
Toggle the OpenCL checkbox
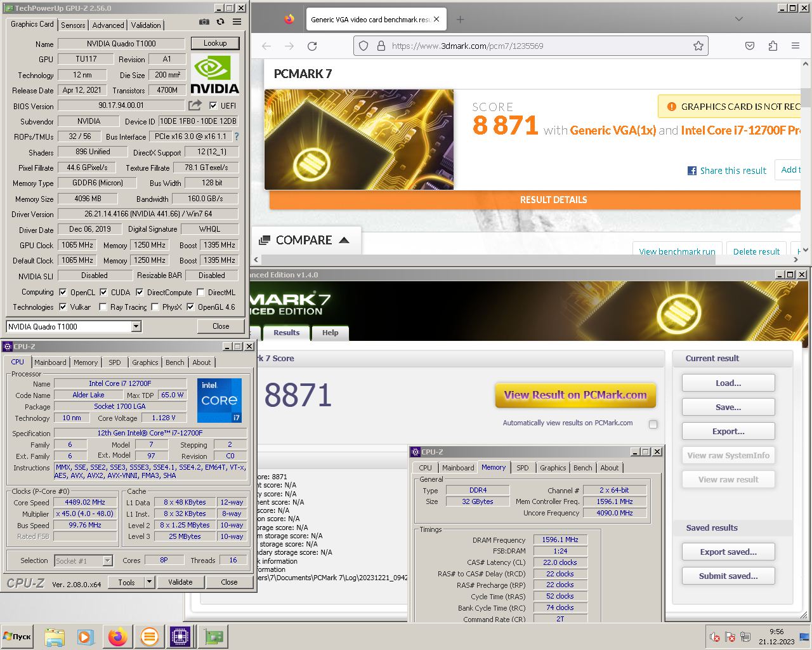tap(63, 293)
